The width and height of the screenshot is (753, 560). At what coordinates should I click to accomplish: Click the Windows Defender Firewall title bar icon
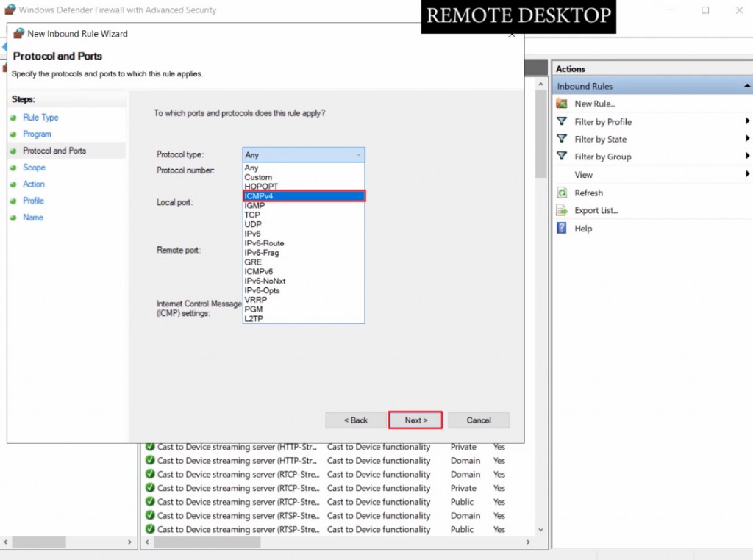(10, 10)
